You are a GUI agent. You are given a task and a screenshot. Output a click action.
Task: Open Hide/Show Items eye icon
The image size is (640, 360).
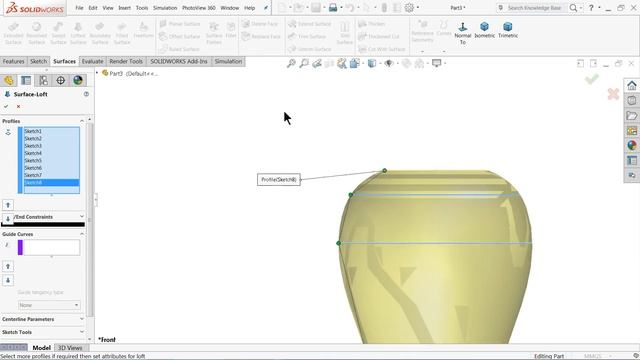(389, 63)
